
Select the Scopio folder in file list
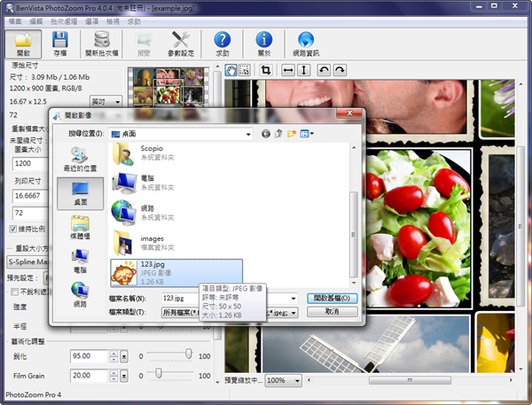(x=145, y=153)
